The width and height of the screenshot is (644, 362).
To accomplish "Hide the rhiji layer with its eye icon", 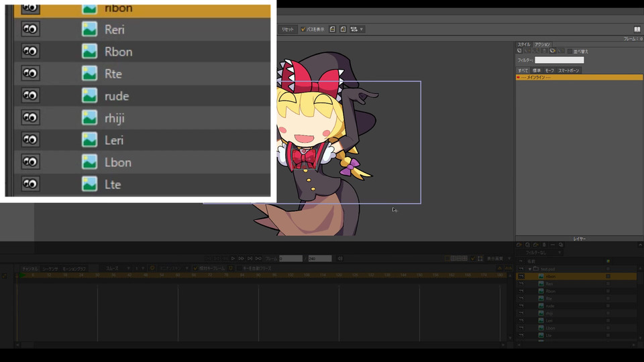I will (x=521, y=313).
